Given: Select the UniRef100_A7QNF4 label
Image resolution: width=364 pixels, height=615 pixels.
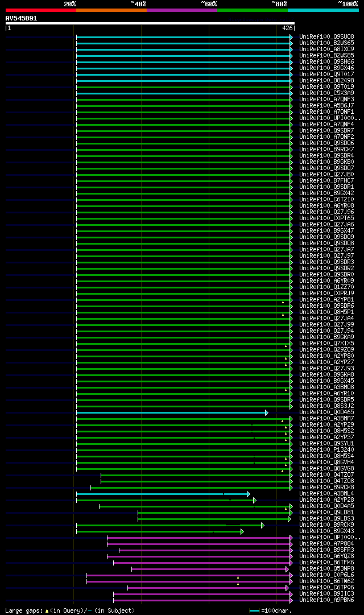Looking at the screenshot, I should 326,125.
